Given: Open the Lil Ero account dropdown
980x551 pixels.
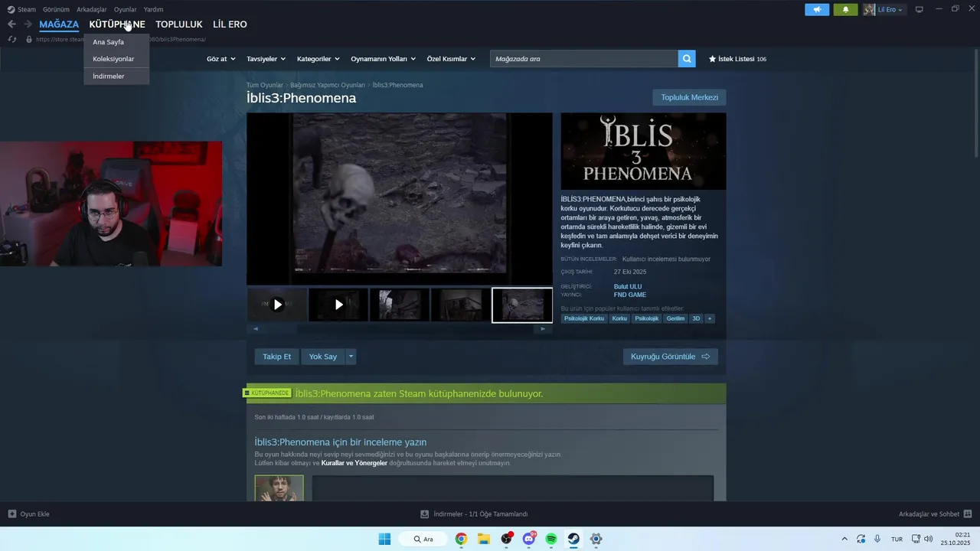Looking at the screenshot, I should click(890, 10).
